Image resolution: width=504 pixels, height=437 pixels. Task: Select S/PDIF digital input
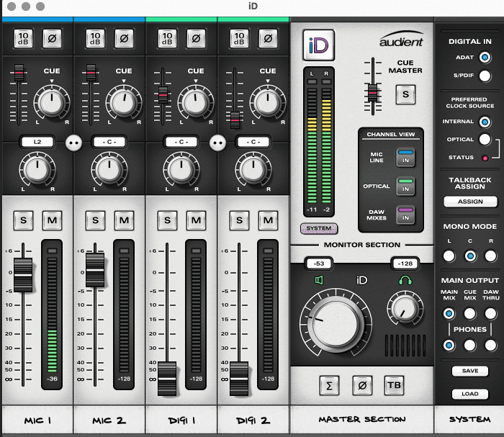pyautogui.click(x=485, y=76)
